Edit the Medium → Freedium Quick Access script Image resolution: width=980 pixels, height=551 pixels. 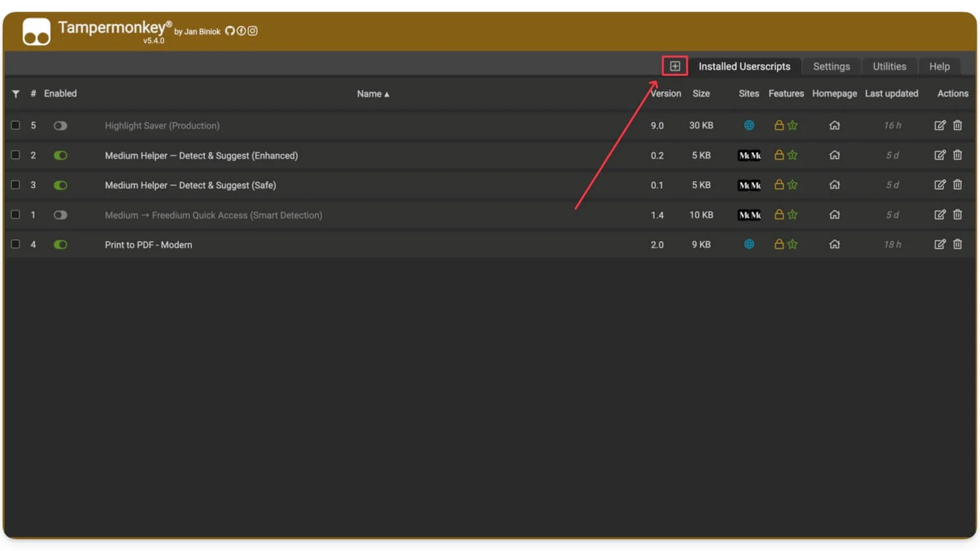[939, 215]
